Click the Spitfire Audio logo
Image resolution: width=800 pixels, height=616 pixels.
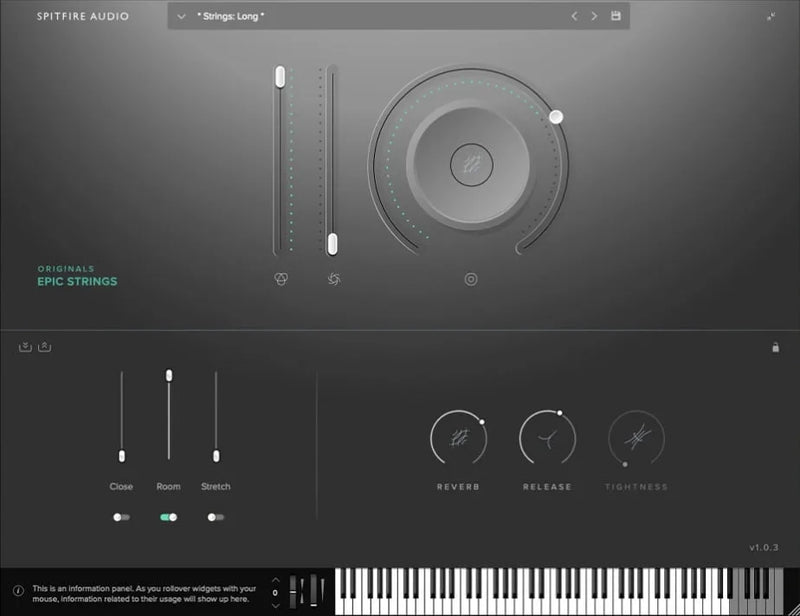(83, 16)
